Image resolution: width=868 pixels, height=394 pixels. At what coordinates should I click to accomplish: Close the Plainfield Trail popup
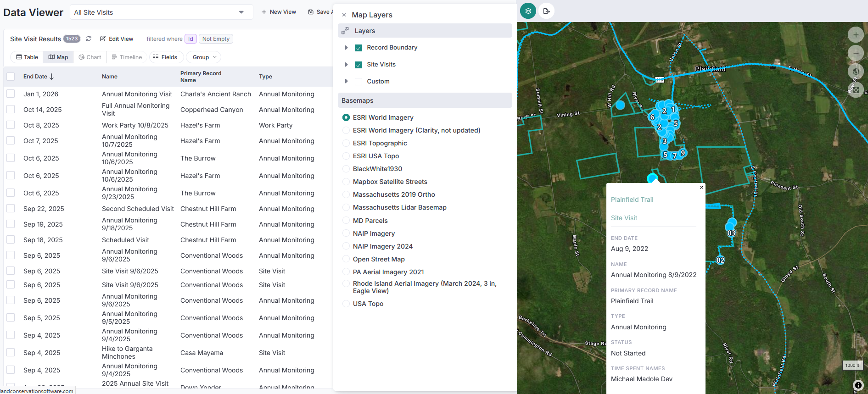pyautogui.click(x=701, y=187)
